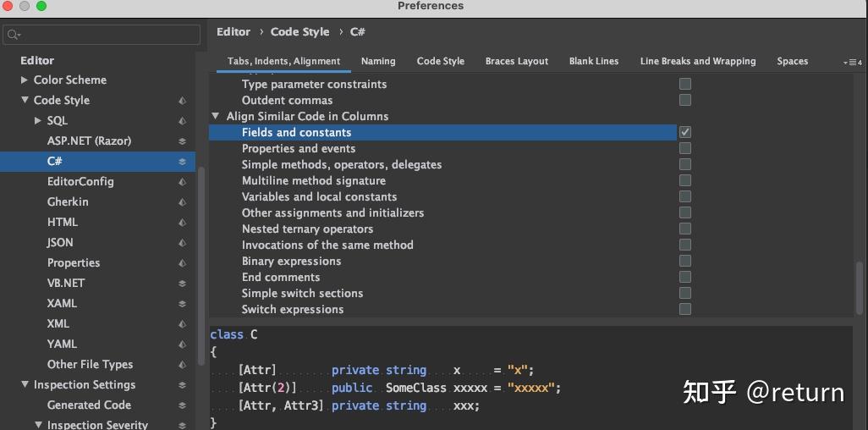This screenshot has width=868, height=430.
Task: Click the layer icon beside ASP.NET (Razor)
Action: (182, 141)
